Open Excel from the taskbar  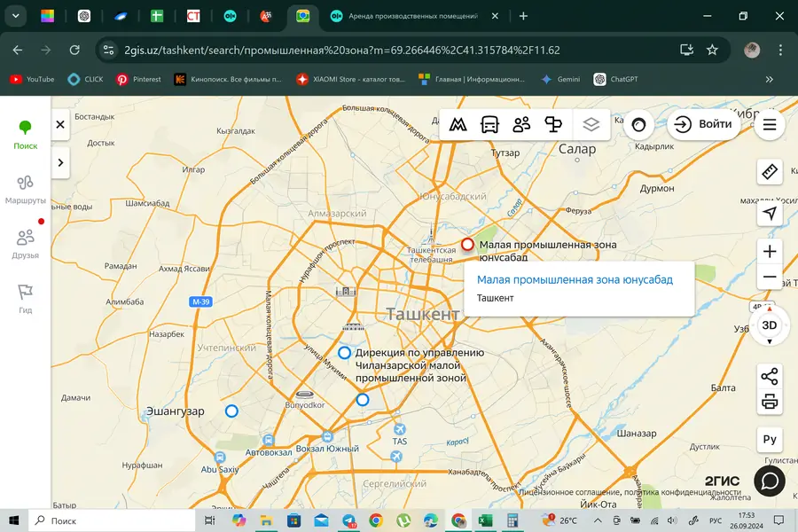click(485, 520)
